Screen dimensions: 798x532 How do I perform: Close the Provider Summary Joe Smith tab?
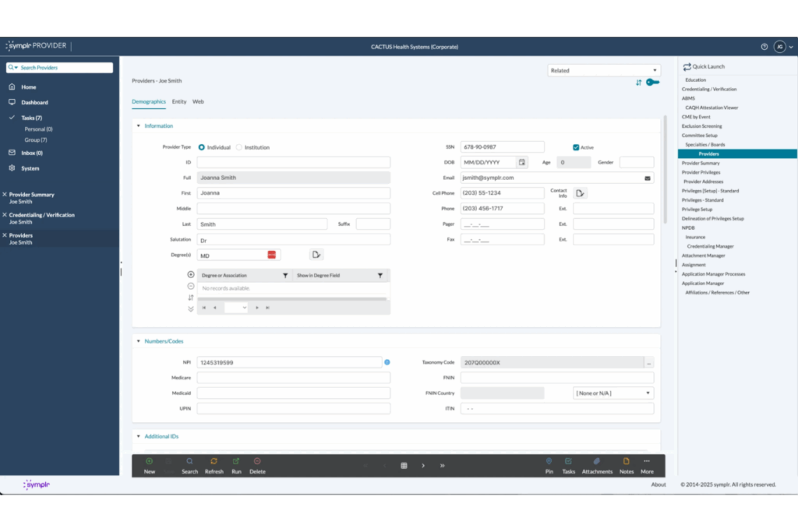pyautogui.click(x=5, y=195)
